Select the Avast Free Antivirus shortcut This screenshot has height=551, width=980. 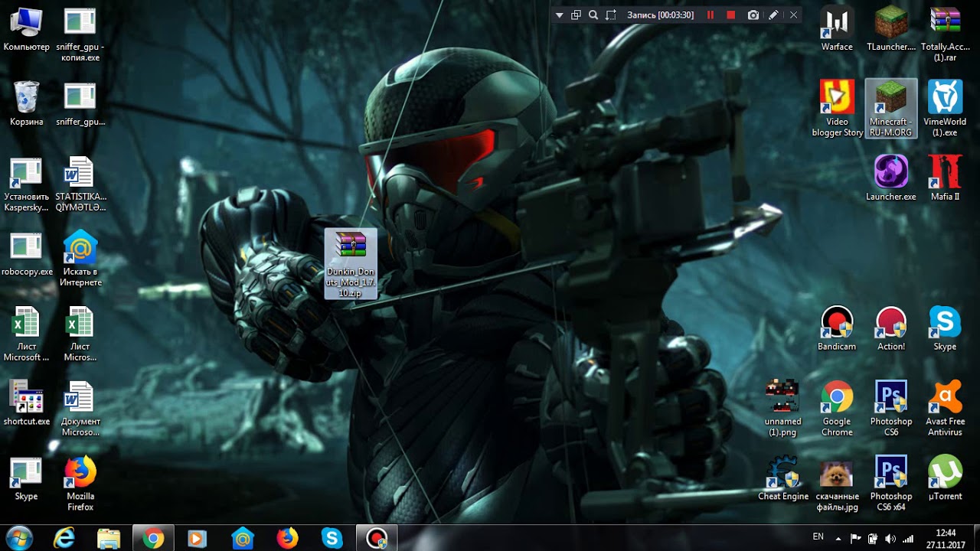pyautogui.click(x=945, y=409)
